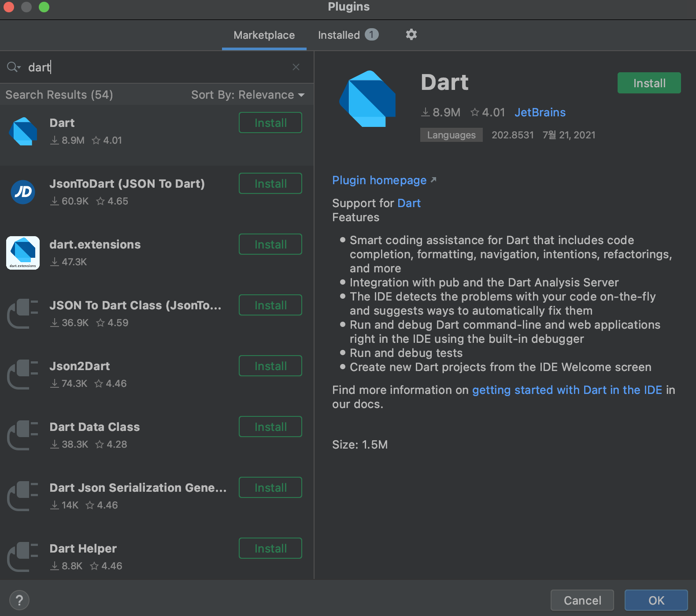The image size is (696, 616).
Task: Open plugin settings gear menu
Action: [411, 34]
